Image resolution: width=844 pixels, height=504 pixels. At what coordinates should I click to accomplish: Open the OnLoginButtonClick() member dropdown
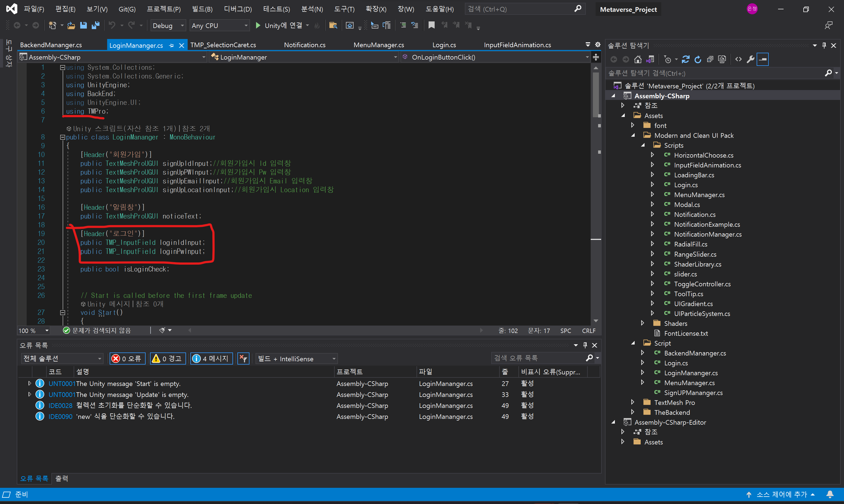click(x=496, y=57)
